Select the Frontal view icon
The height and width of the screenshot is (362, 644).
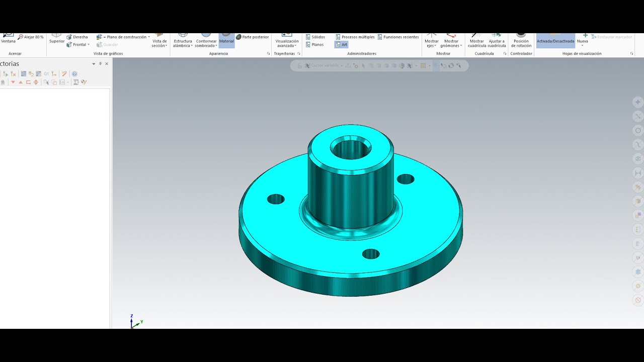69,45
